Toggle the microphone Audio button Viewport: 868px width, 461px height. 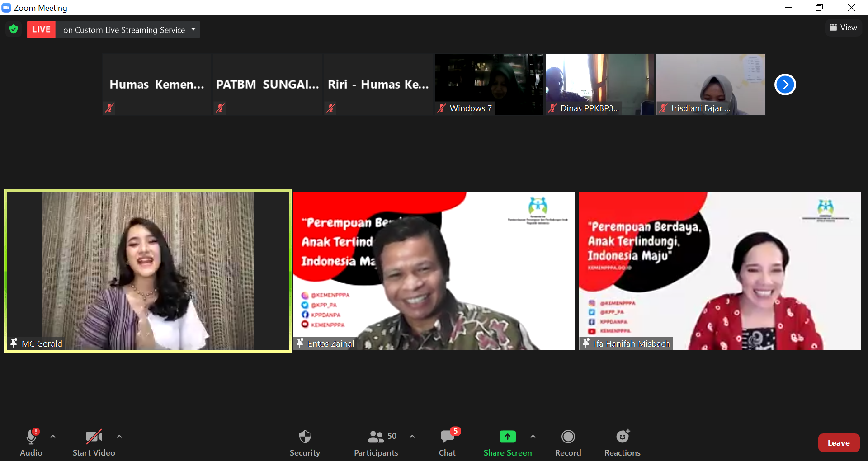tap(31, 442)
